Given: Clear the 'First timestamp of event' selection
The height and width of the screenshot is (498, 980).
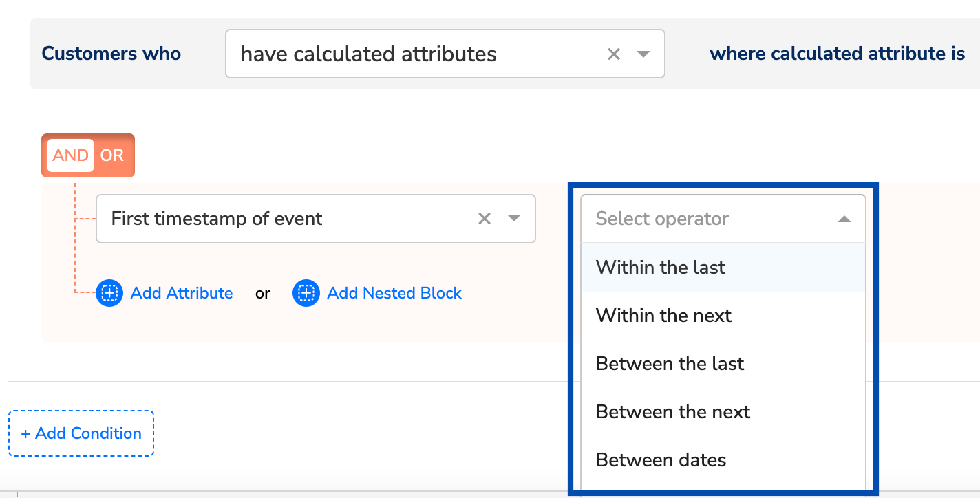Looking at the screenshot, I should click(x=484, y=219).
